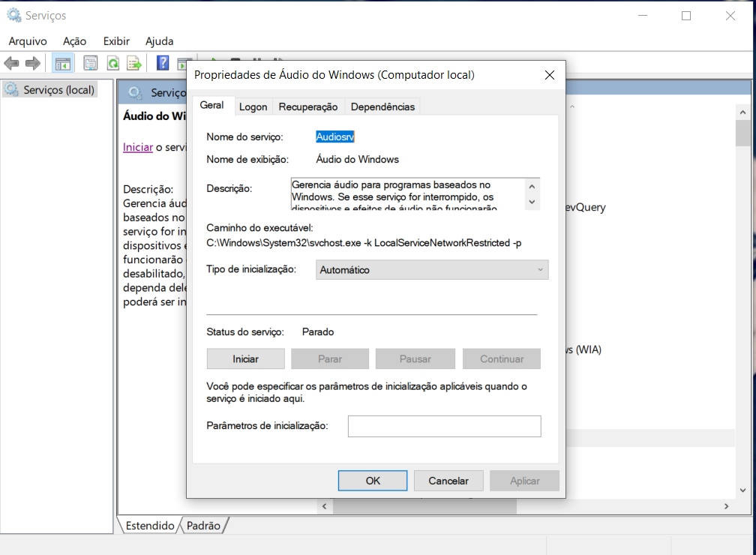The image size is (756, 555).
Task: Click the Áudio do Windows display name
Action: click(x=357, y=160)
